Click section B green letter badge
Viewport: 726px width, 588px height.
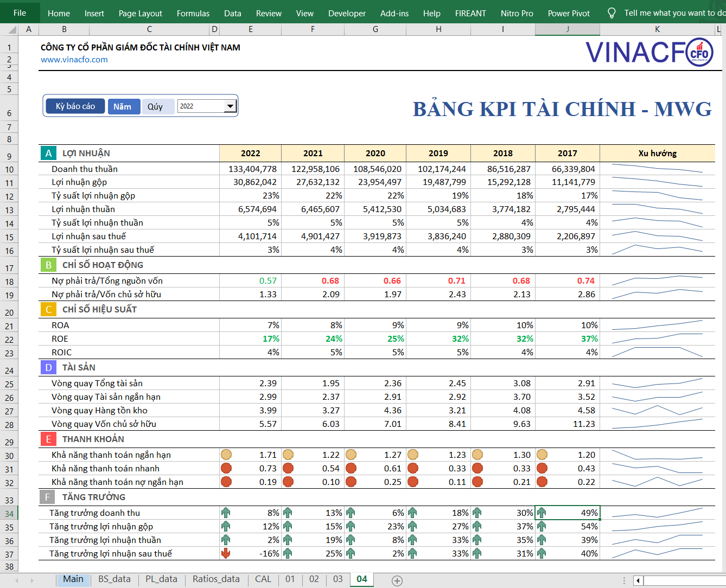click(x=48, y=265)
